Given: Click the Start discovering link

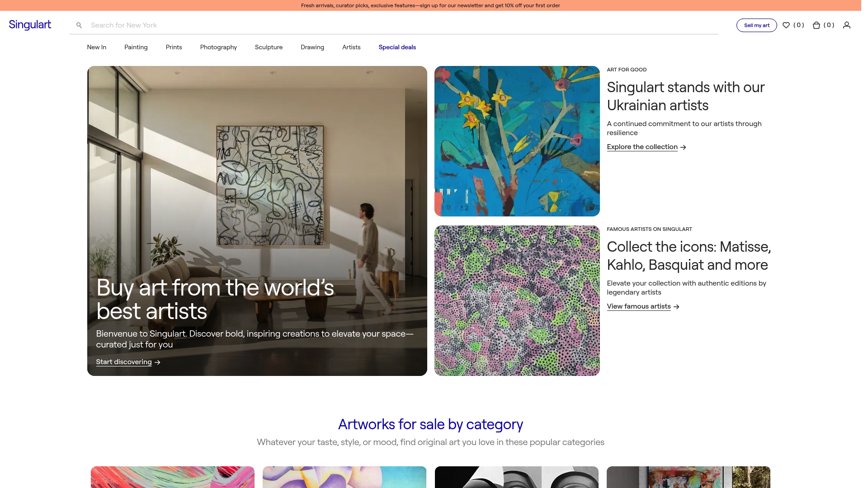Looking at the screenshot, I should (124, 362).
